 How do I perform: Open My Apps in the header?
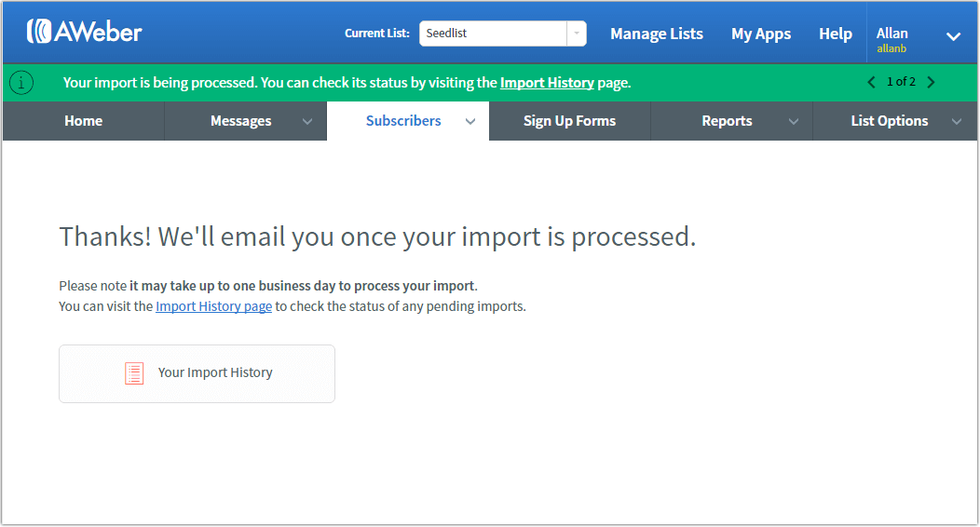(761, 34)
